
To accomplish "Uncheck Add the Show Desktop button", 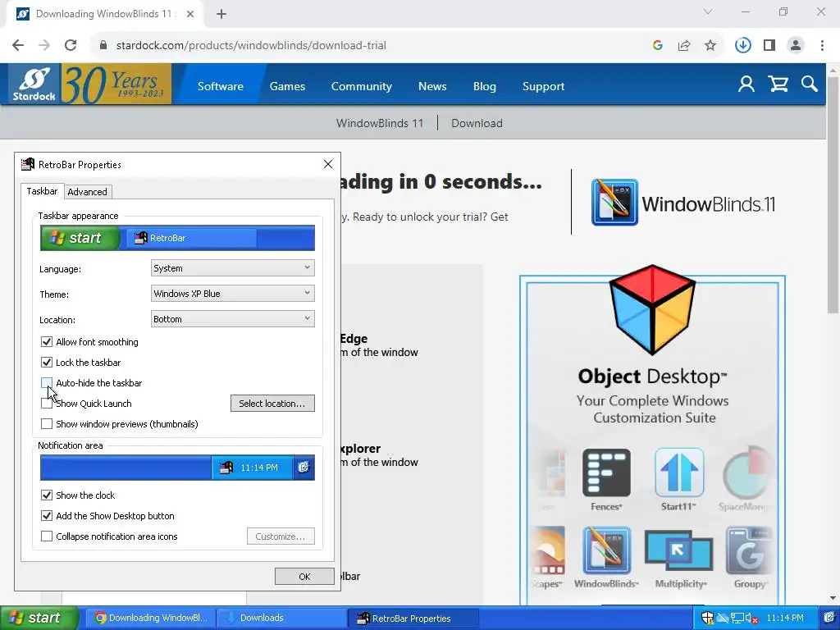I will (x=47, y=516).
